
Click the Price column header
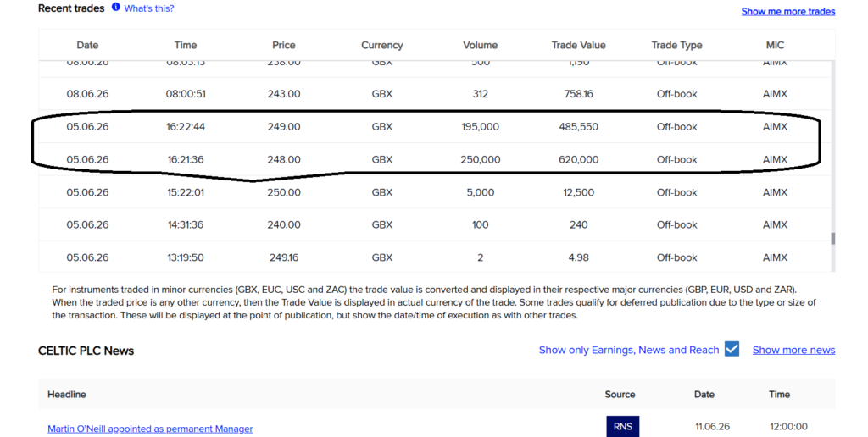[284, 46]
